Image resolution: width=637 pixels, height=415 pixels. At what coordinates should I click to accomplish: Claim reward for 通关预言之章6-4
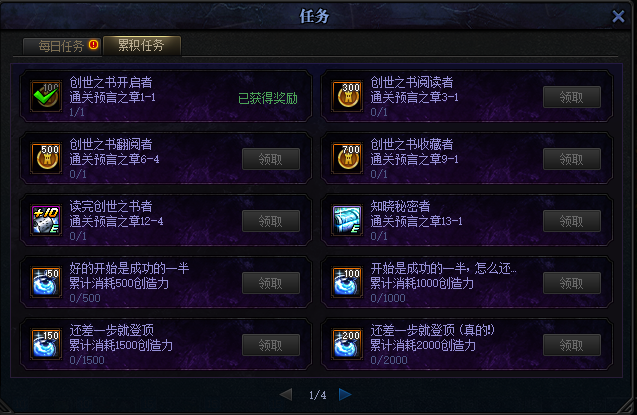click(x=271, y=159)
